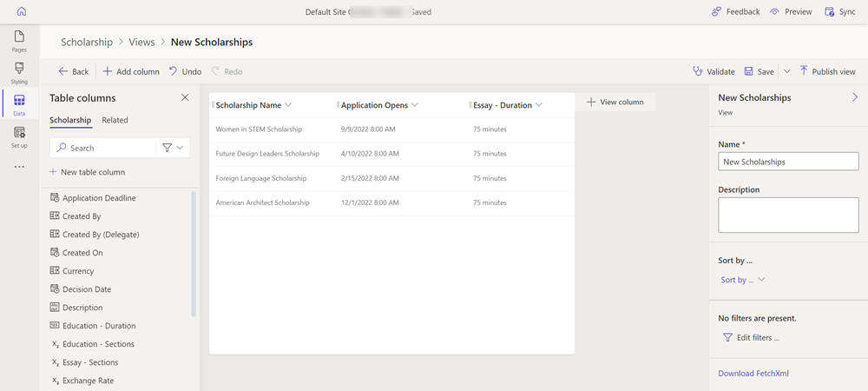
Task: Click the 12/1/2022 8:00 AM cell
Action: click(370, 203)
